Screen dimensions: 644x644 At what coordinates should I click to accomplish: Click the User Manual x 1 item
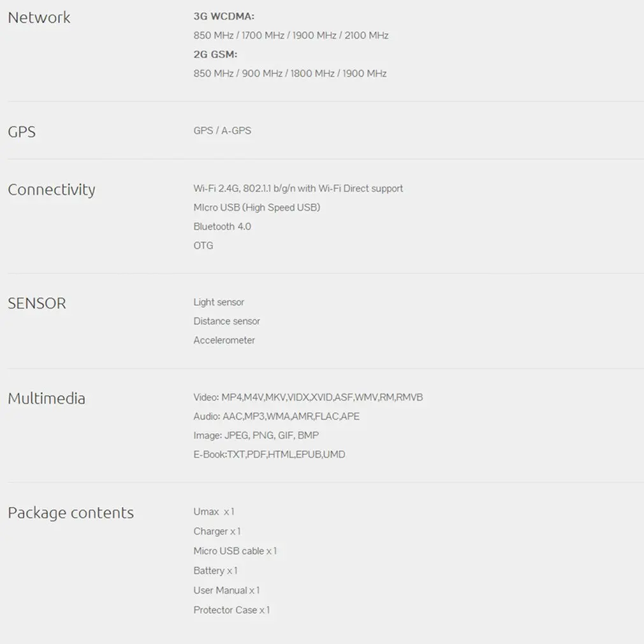(227, 590)
